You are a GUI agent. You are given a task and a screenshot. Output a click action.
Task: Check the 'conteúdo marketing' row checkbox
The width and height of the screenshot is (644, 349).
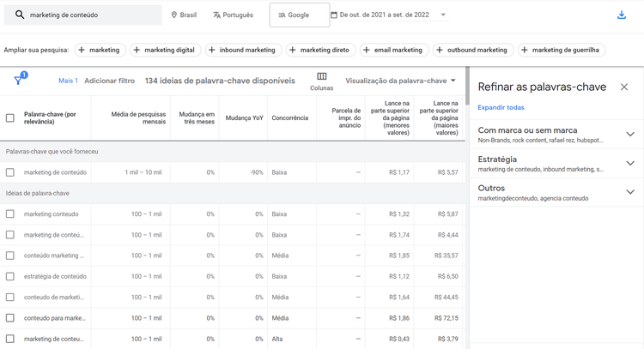(x=10, y=256)
